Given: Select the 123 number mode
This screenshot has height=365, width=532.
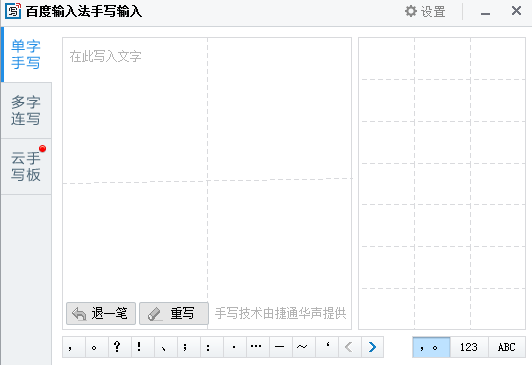Looking at the screenshot, I should click(469, 347).
